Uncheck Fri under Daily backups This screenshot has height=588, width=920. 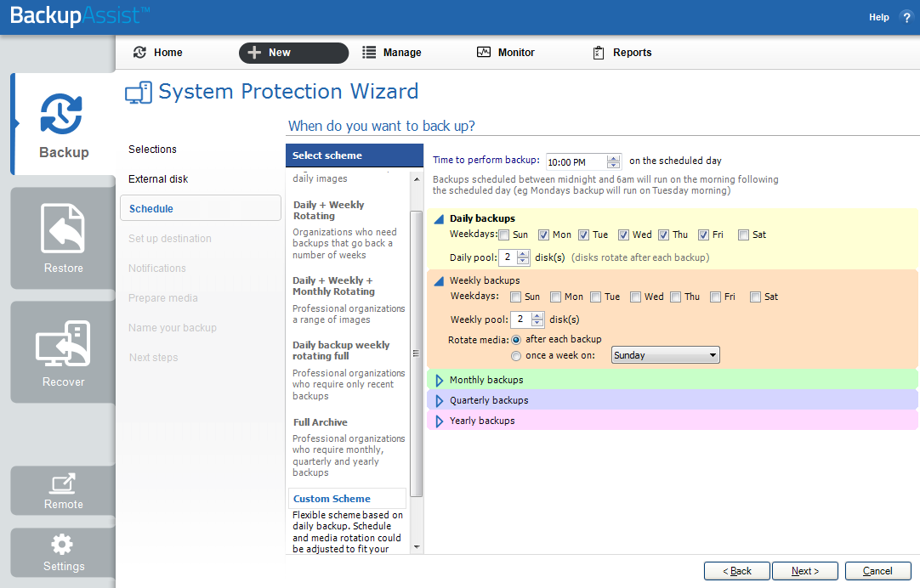click(703, 235)
